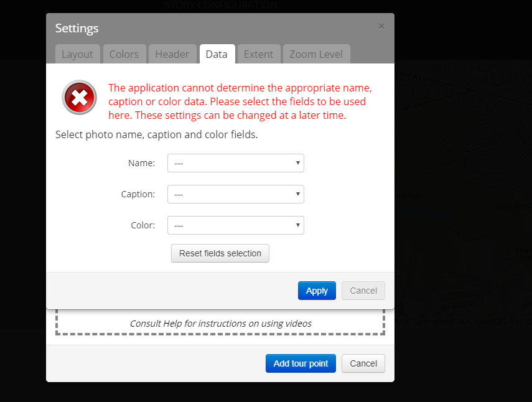Open the Color field dropdown
This screenshot has height=402, width=532.
235,226
